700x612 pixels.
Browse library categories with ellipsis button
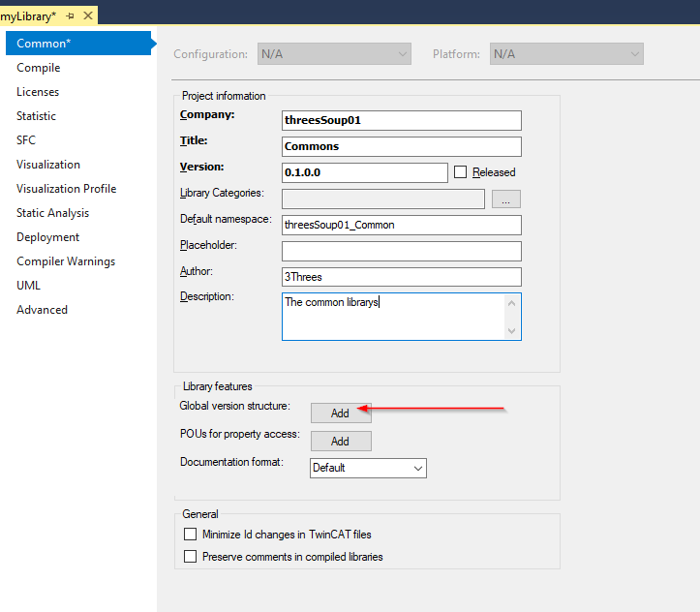pos(505,199)
